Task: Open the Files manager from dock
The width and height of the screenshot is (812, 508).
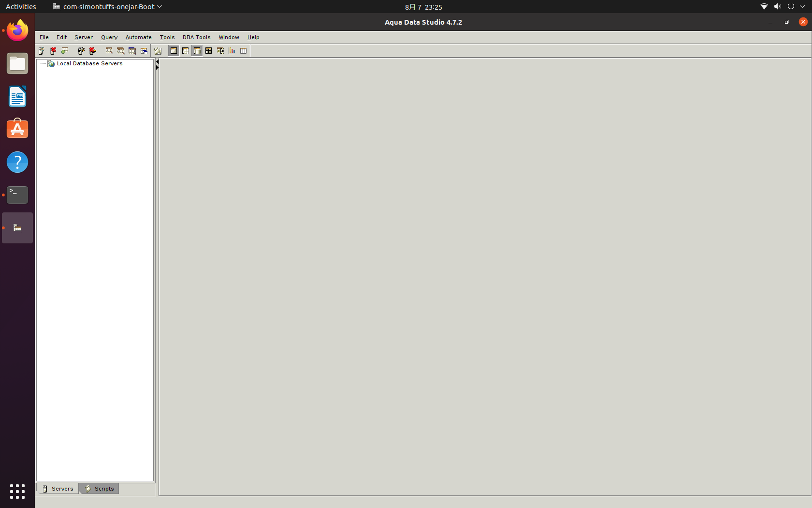Action: [17, 63]
